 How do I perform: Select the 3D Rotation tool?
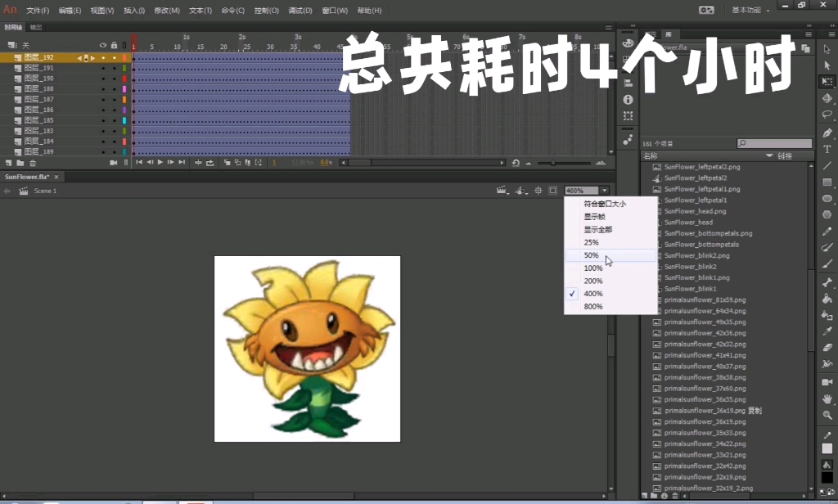[827, 98]
